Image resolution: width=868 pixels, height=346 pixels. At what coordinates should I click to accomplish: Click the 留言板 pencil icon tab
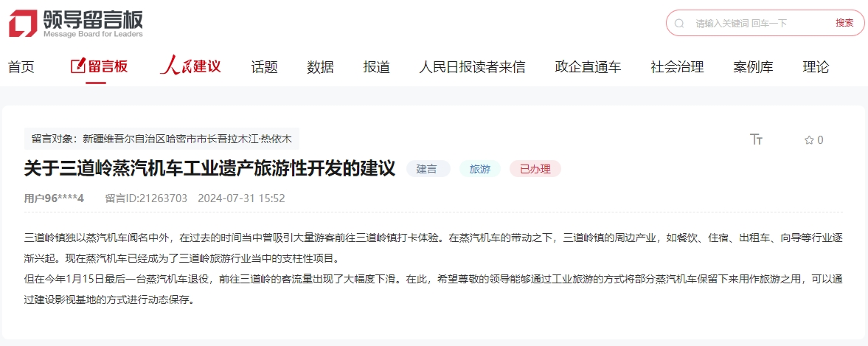(99, 67)
